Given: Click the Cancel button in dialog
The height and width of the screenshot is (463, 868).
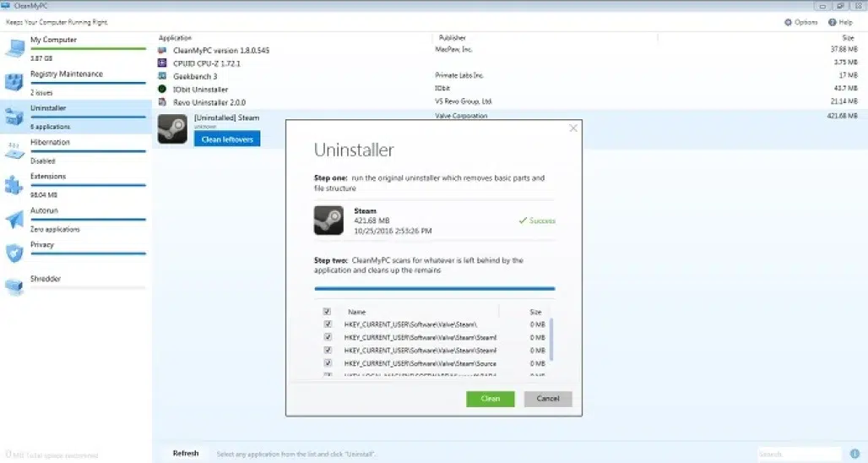Looking at the screenshot, I should point(548,399).
